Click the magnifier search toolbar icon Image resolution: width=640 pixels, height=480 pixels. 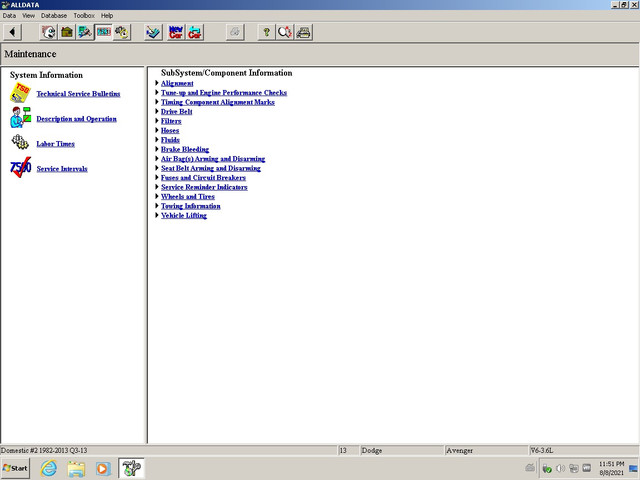pyautogui.click(x=285, y=32)
